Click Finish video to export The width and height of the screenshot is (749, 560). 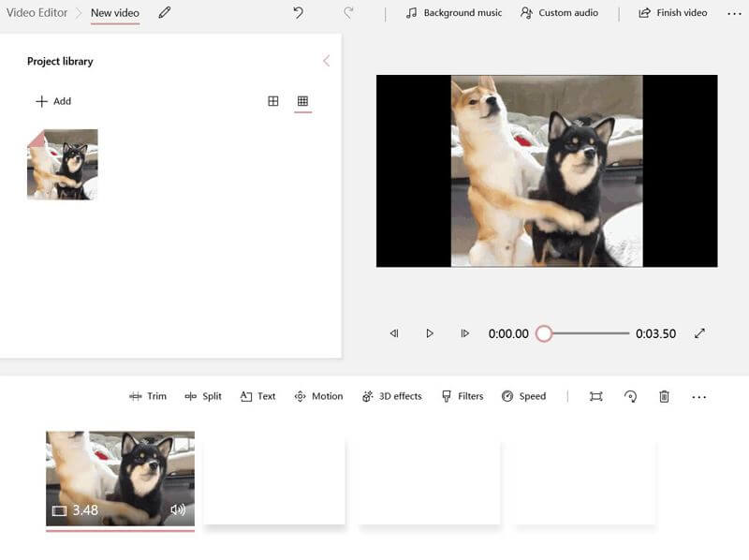coord(672,13)
